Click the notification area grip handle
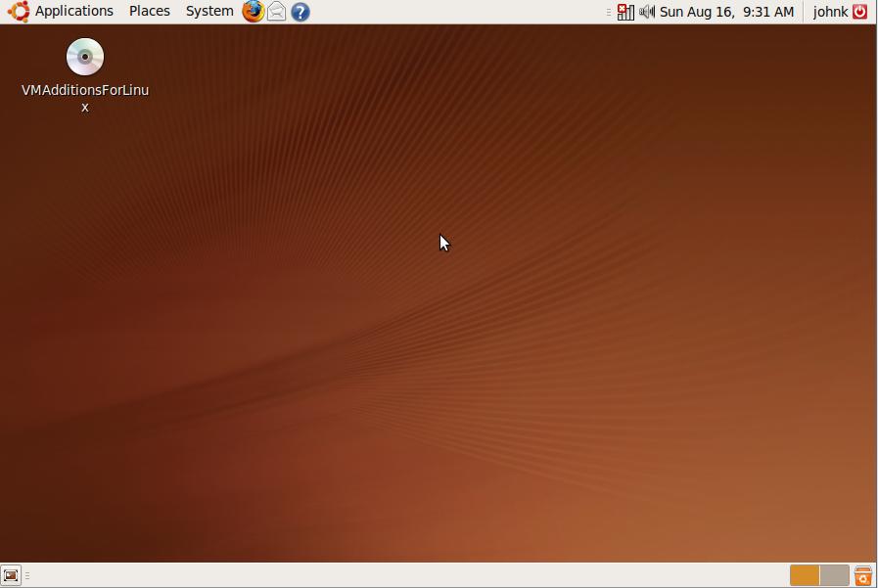This screenshot has width=878, height=588. pyautogui.click(x=609, y=12)
